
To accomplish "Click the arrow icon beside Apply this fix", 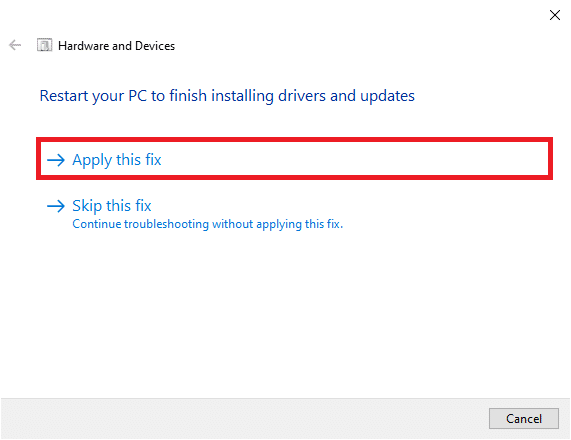I will pos(56,160).
